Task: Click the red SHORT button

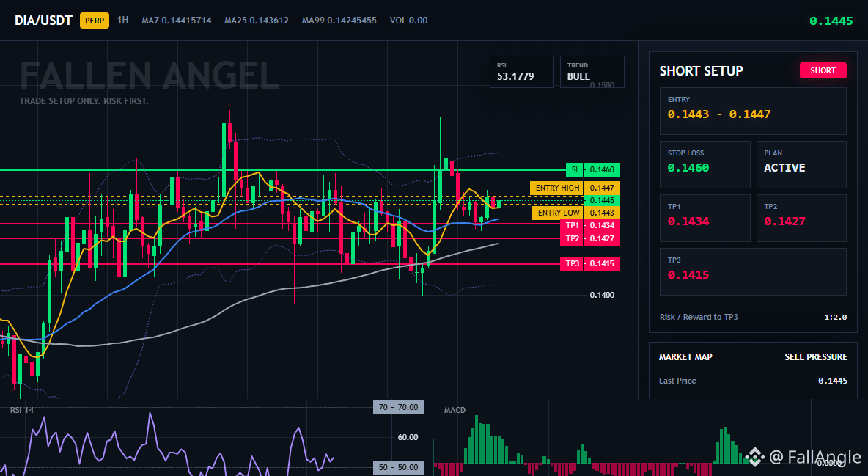Action: [823, 70]
